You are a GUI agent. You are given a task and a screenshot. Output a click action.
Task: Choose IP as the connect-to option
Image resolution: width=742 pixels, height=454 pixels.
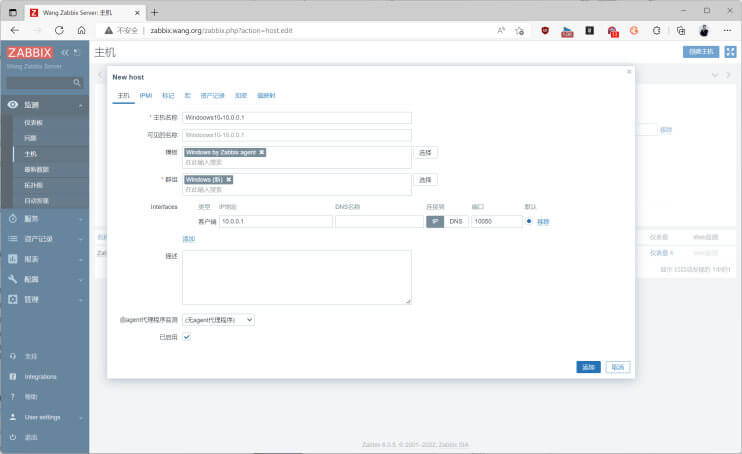[435, 221]
